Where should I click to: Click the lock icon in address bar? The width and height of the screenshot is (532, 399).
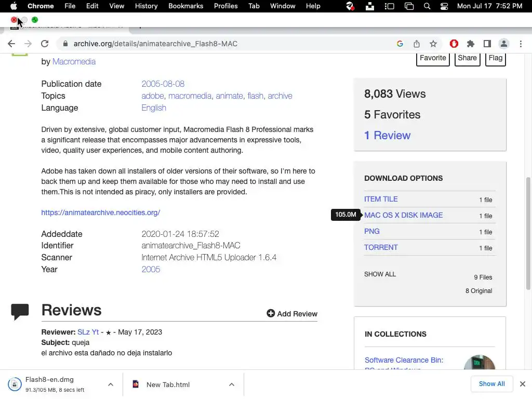(x=65, y=44)
